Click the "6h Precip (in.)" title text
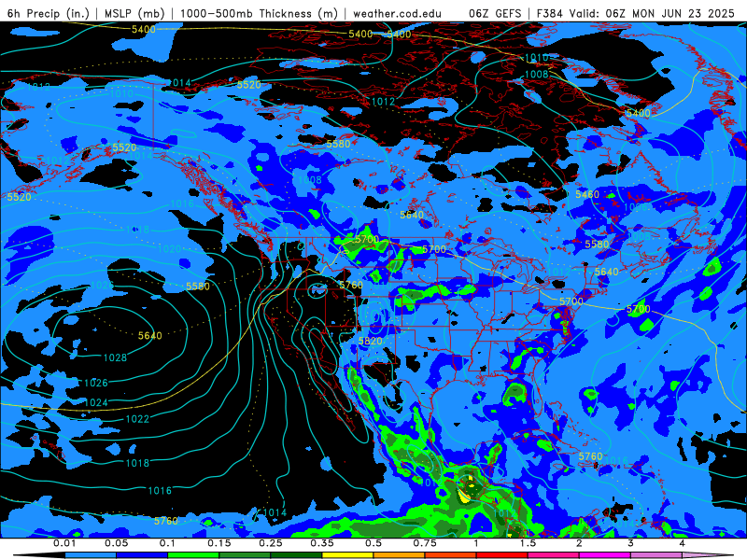This screenshot has height=560, width=747. [49, 13]
